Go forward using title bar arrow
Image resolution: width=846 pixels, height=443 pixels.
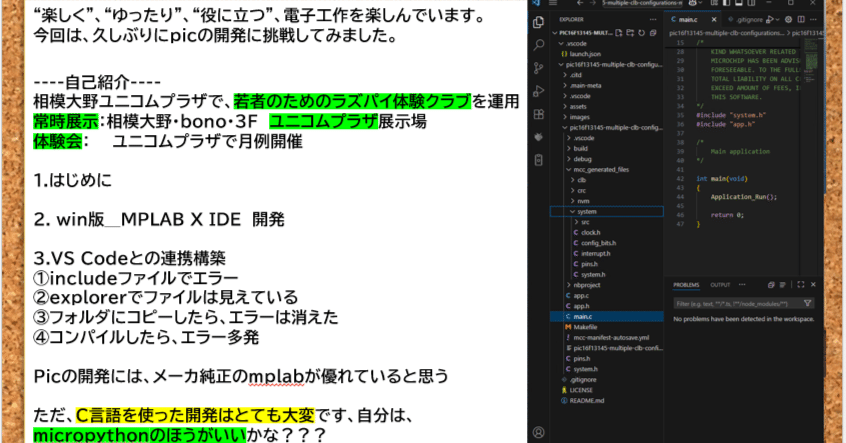click(593, 3)
